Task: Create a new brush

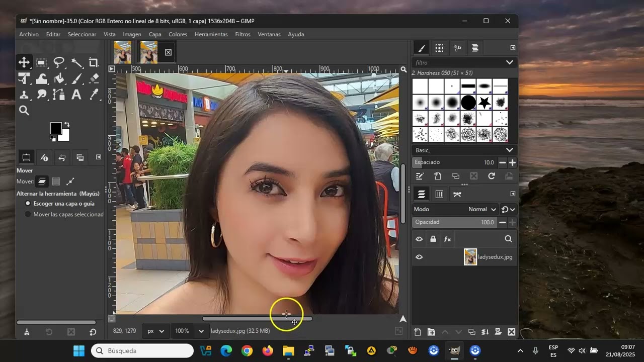Action: click(438, 176)
